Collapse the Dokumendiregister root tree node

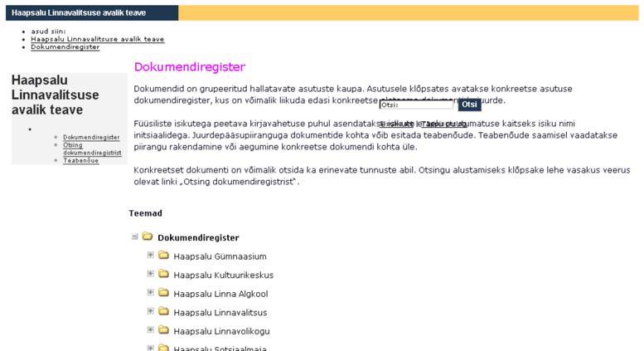pos(135,236)
